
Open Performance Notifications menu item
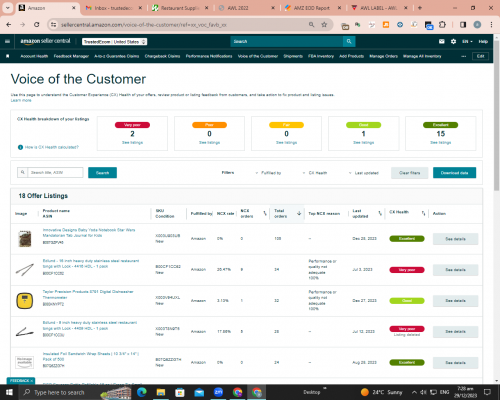coord(209,56)
